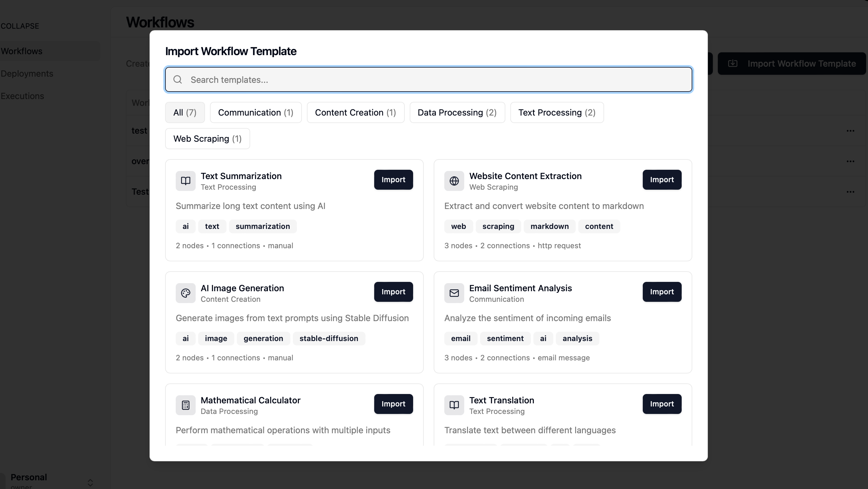Click the Import Workflow Template dialog heading
The height and width of the screenshot is (489, 868).
[x=231, y=51]
